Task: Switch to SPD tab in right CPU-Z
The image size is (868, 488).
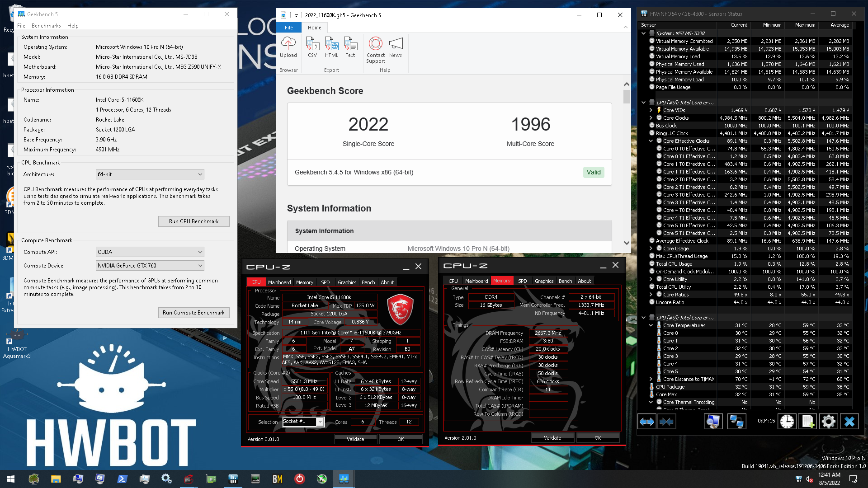Action: pyautogui.click(x=522, y=281)
